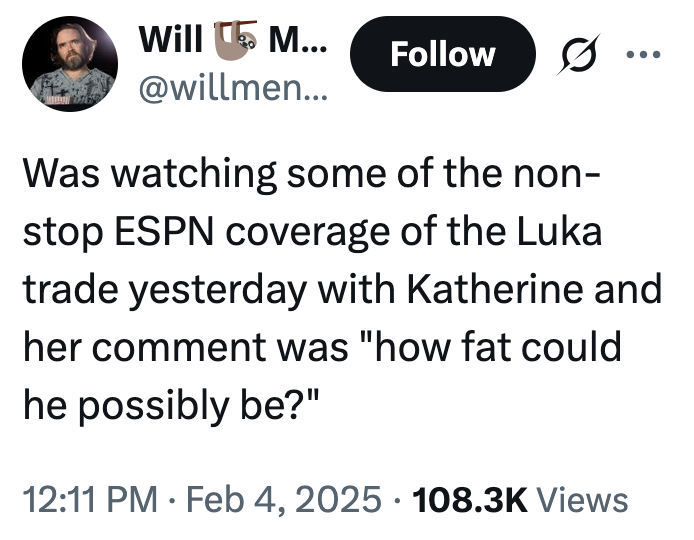Screen dimensions: 694x540
Task: Click the word "Luka" in tweet
Action: click(x=559, y=231)
